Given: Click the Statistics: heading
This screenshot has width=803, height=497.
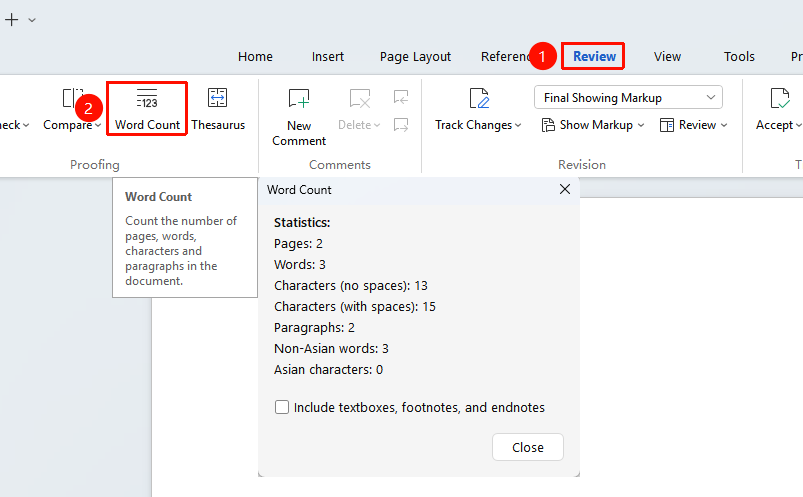Looking at the screenshot, I should click(302, 222).
